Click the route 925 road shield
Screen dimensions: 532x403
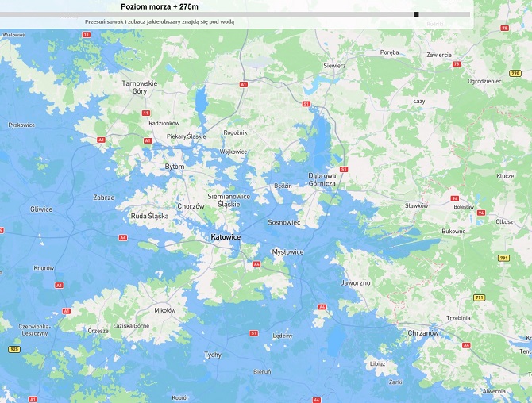(13, 349)
